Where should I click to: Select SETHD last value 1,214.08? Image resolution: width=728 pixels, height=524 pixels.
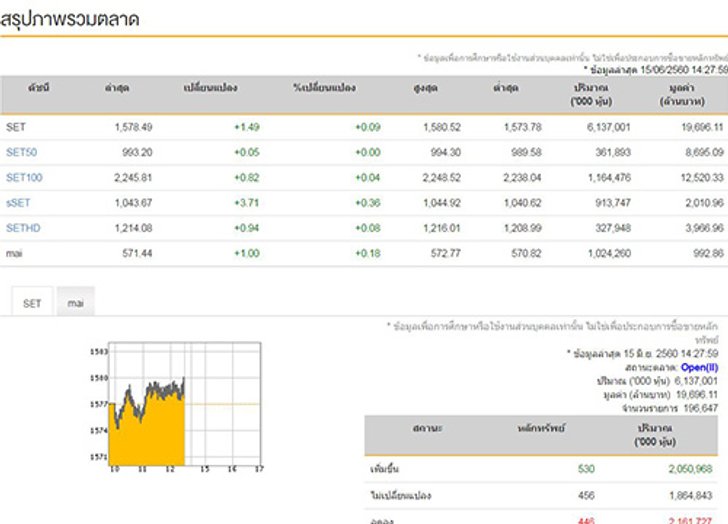coord(133,228)
